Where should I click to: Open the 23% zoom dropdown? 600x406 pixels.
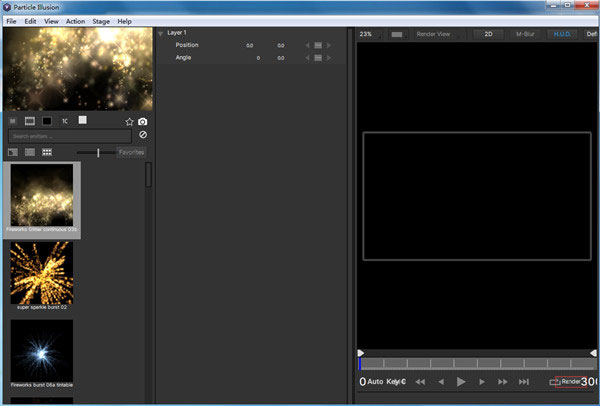pyautogui.click(x=366, y=34)
